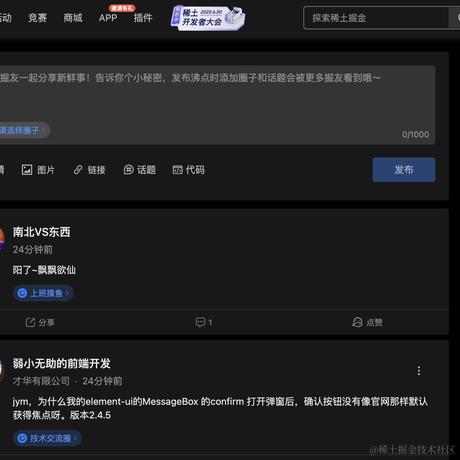Open user profile 南北VS东西
The height and width of the screenshot is (460, 460).
tap(42, 232)
